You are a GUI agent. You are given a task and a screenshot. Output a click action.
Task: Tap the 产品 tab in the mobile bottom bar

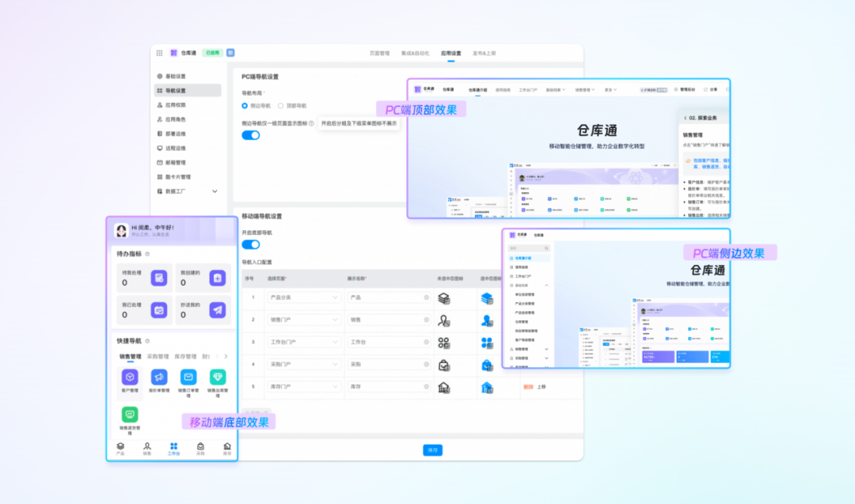(x=120, y=449)
